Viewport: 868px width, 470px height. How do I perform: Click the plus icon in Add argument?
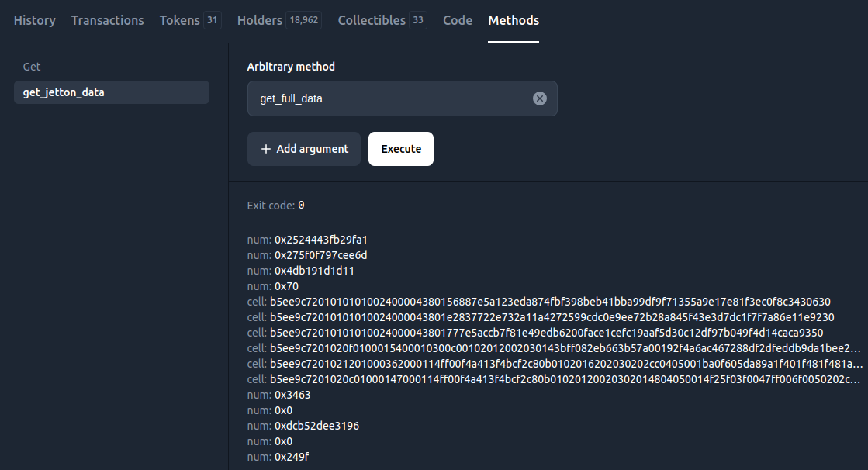click(266, 149)
